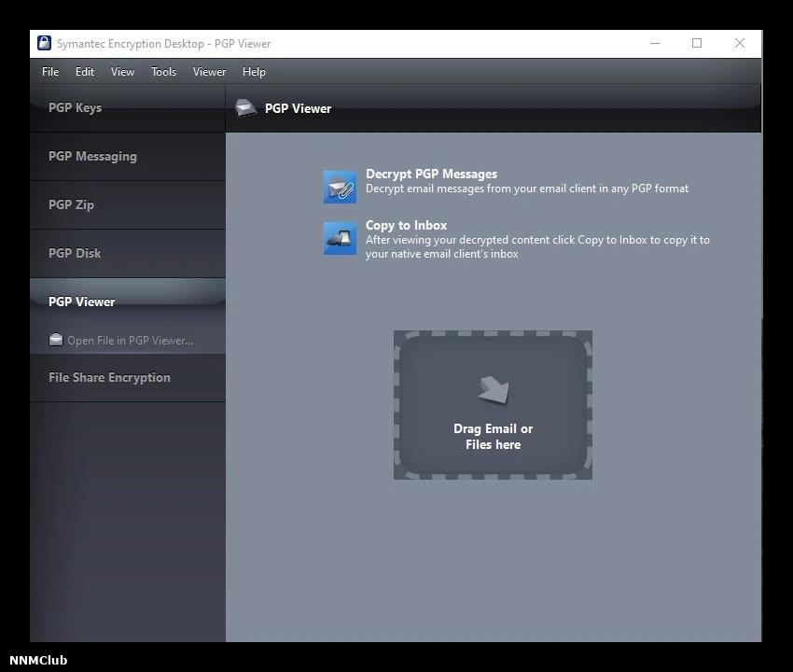Click the After viewing your decrypted content text

pyautogui.click(x=537, y=246)
